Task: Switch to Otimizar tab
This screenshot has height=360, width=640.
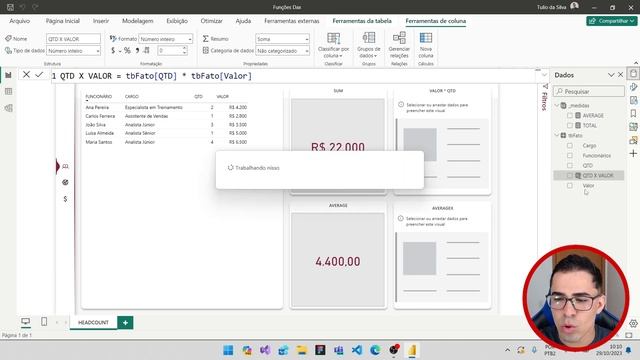Action: tap(211, 21)
